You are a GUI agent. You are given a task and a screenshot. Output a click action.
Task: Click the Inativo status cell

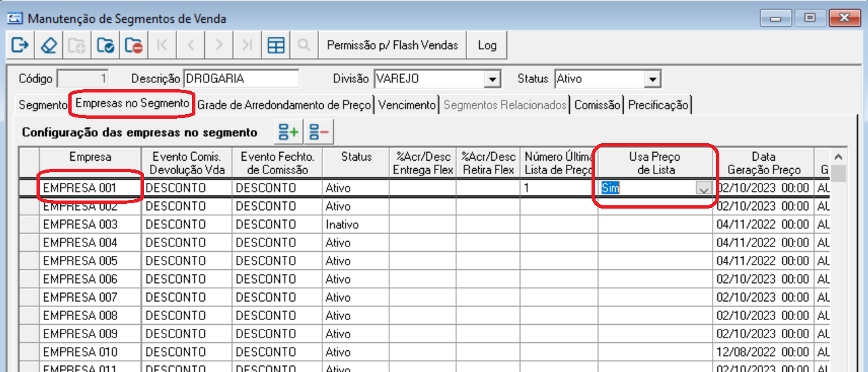356,224
